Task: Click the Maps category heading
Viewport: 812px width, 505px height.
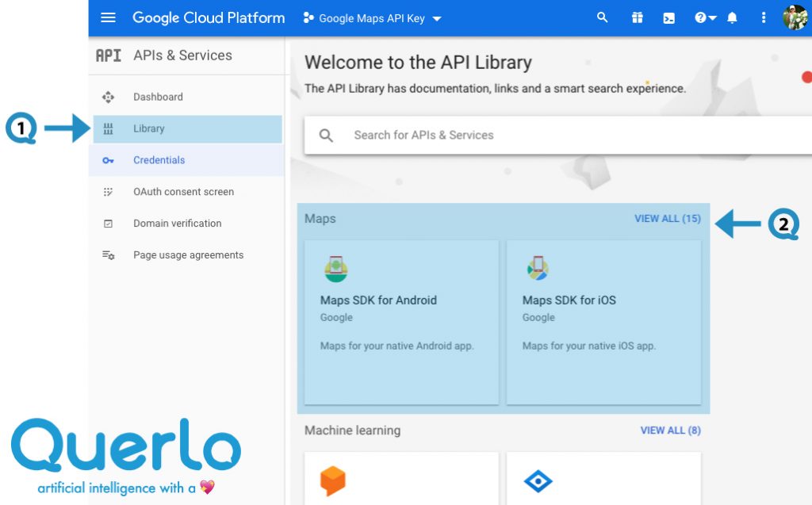Action: coord(320,219)
